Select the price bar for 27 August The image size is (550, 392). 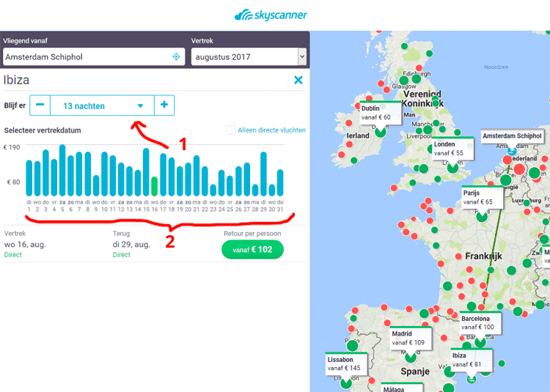click(247, 180)
